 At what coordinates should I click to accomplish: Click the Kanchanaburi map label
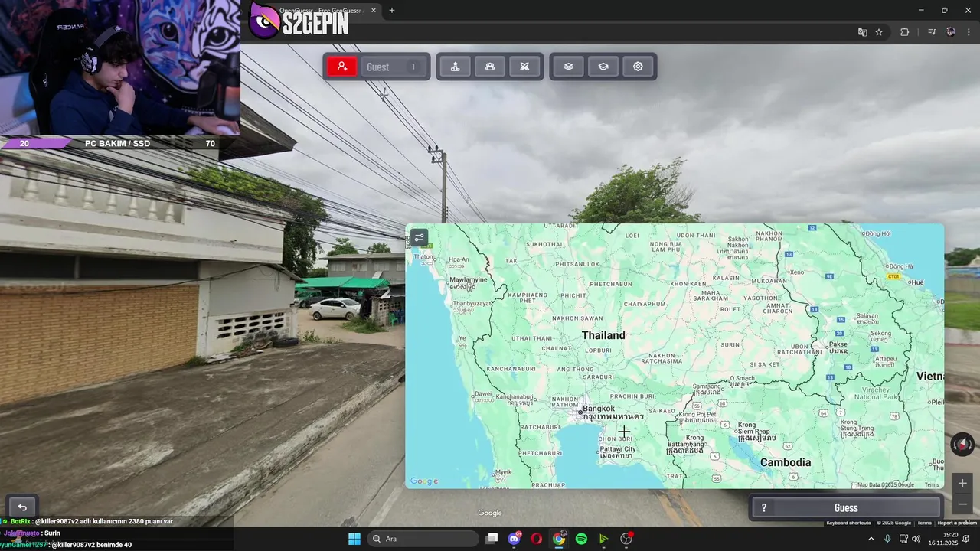pyautogui.click(x=510, y=369)
